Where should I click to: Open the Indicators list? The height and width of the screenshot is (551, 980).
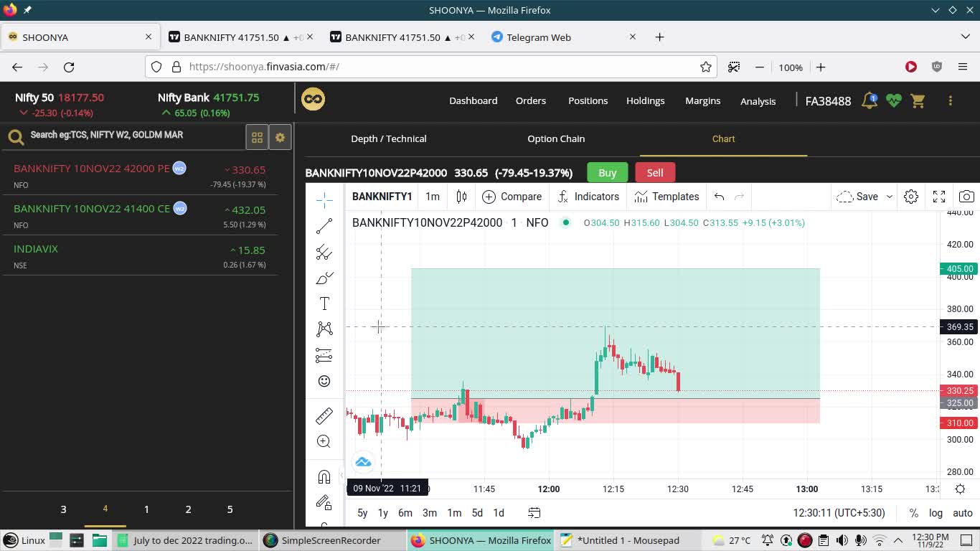(588, 197)
